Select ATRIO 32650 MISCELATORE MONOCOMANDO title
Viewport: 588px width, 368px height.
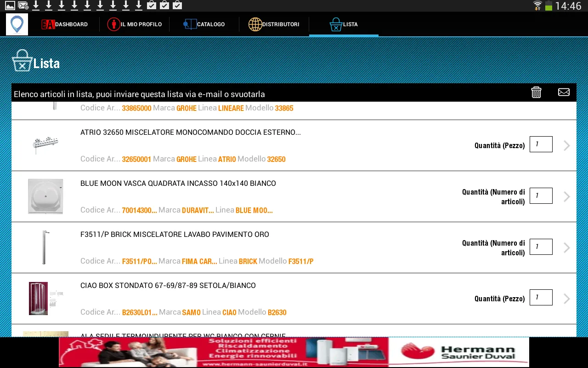pyautogui.click(x=191, y=132)
